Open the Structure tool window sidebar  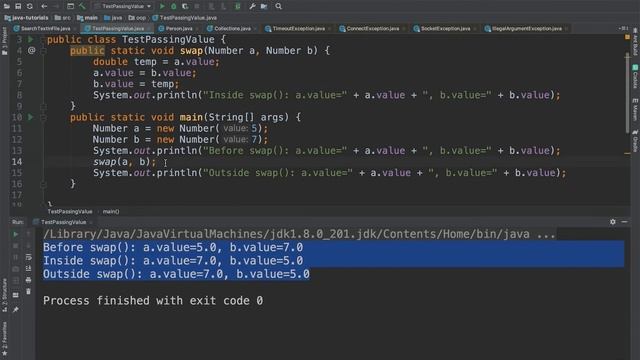(x=4, y=295)
